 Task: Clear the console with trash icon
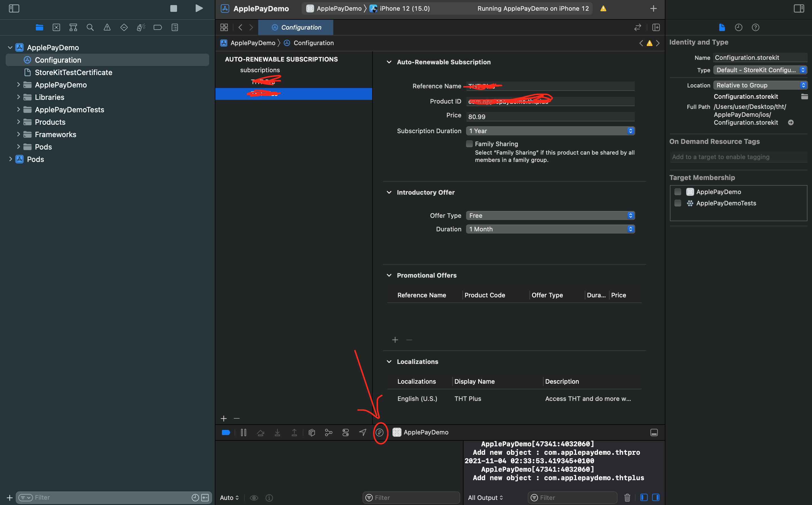click(627, 498)
